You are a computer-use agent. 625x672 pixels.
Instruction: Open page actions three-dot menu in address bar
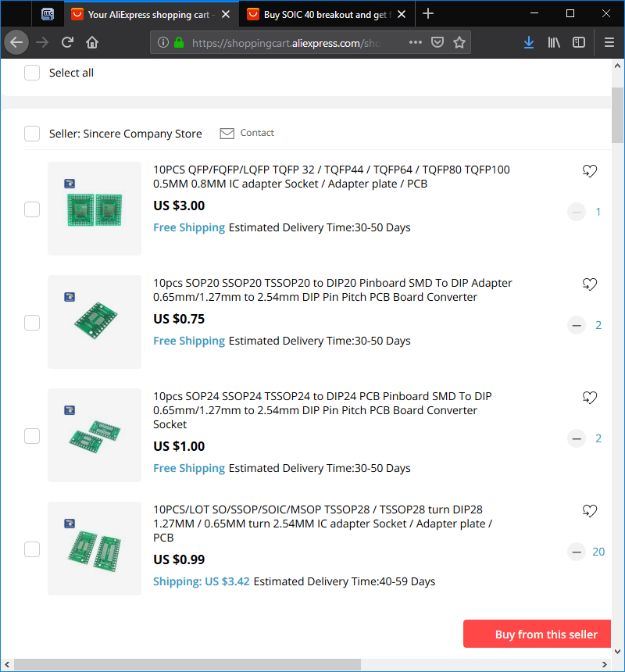pos(416,42)
